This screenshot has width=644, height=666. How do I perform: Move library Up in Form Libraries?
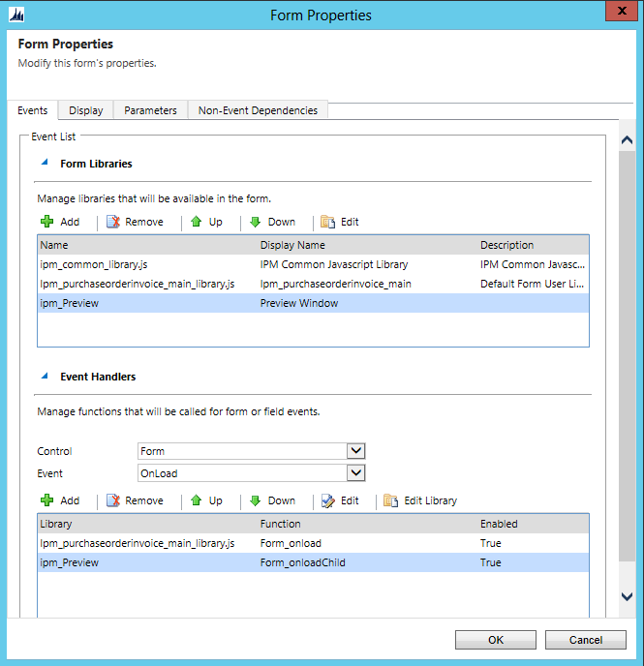[x=196, y=222]
